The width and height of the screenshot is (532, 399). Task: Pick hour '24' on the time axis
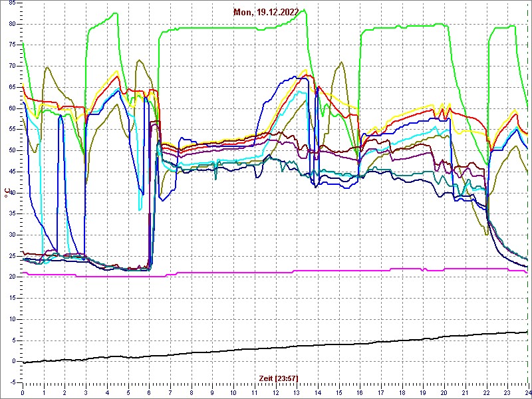click(527, 393)
